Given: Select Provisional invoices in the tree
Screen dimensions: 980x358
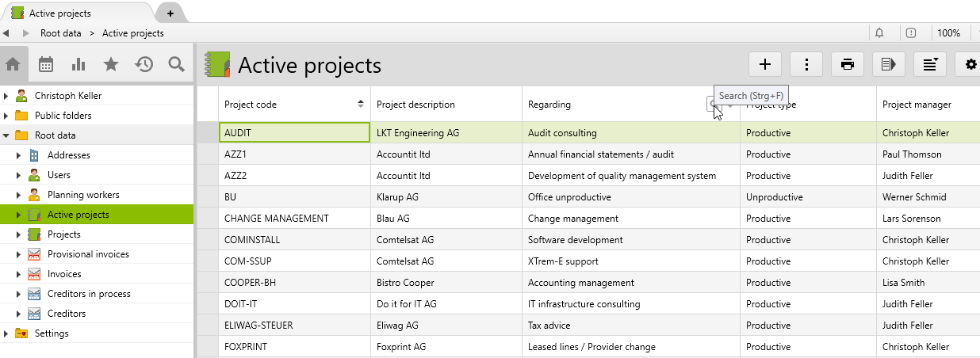Looking at the screenshot, I should pyautogui.click(x=87, y=254).
